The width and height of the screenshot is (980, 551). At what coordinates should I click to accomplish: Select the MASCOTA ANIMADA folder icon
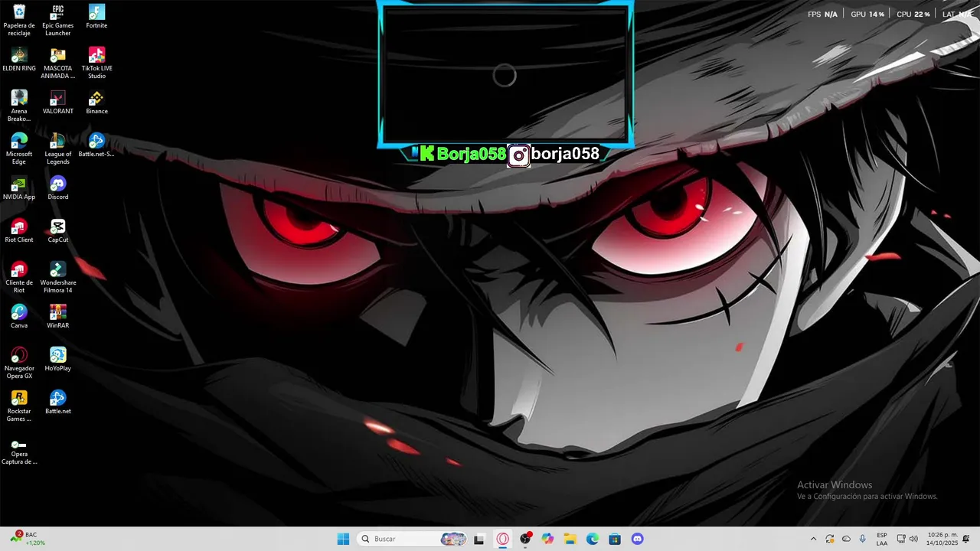point(58,63)
